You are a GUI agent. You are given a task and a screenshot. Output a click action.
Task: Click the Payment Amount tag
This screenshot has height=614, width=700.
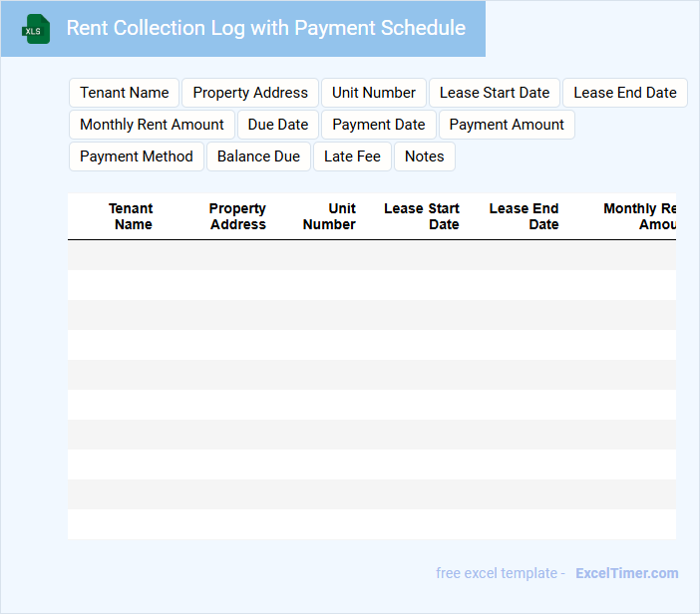507,125
